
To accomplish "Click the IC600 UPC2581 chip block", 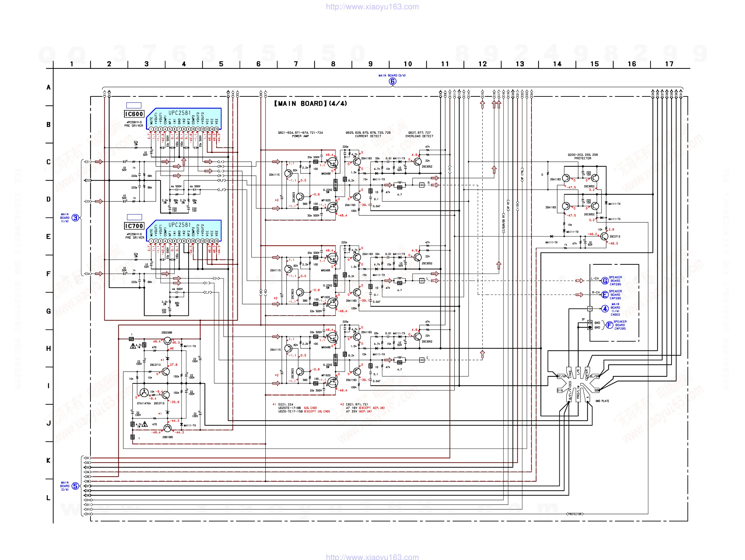I will click(184, 119).
